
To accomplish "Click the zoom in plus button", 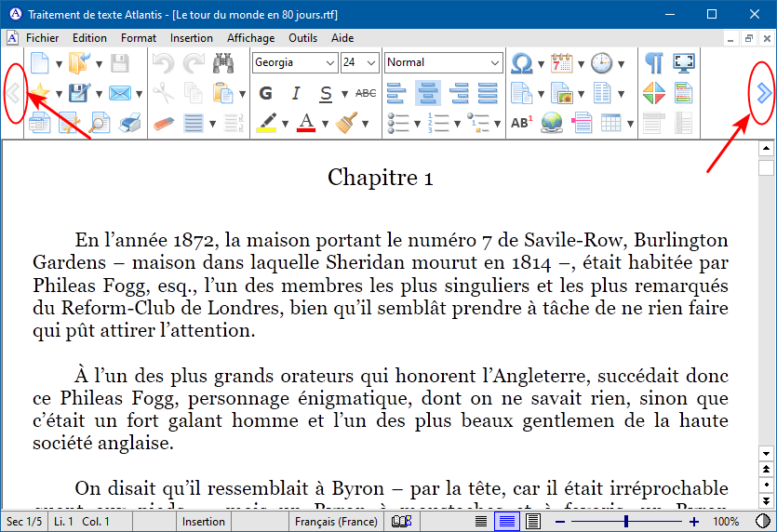I will point(694,522).
